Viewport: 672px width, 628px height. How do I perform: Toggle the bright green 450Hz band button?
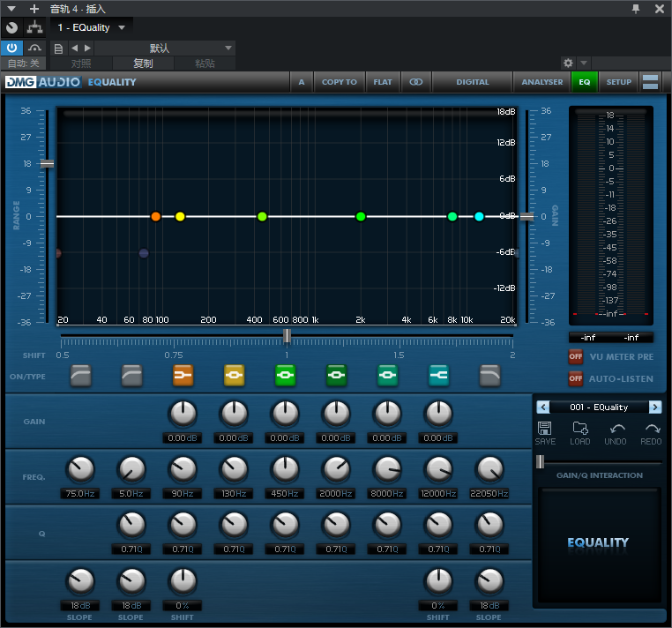[x=285, y=376]
